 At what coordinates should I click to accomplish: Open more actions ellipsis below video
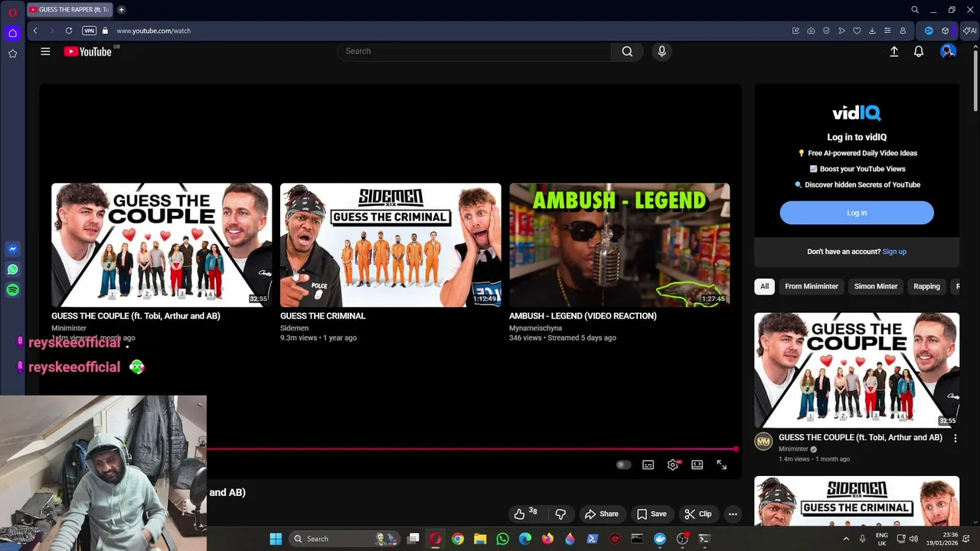[733, 514]
